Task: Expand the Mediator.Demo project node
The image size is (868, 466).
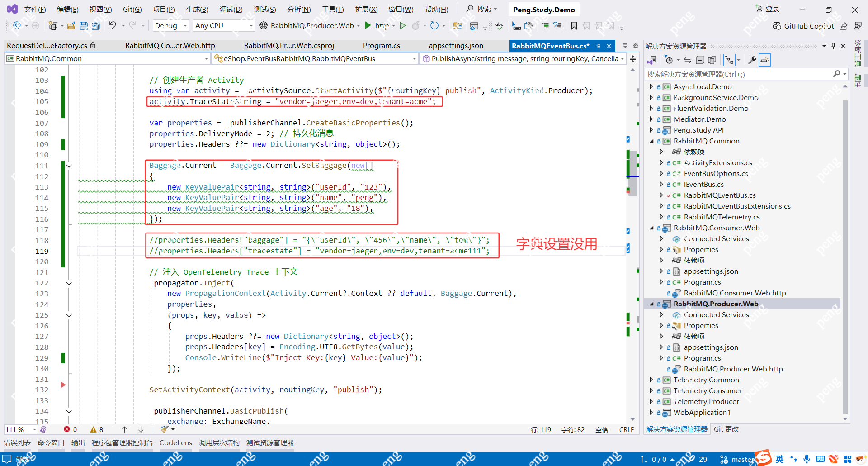Action: coord(651,119)
